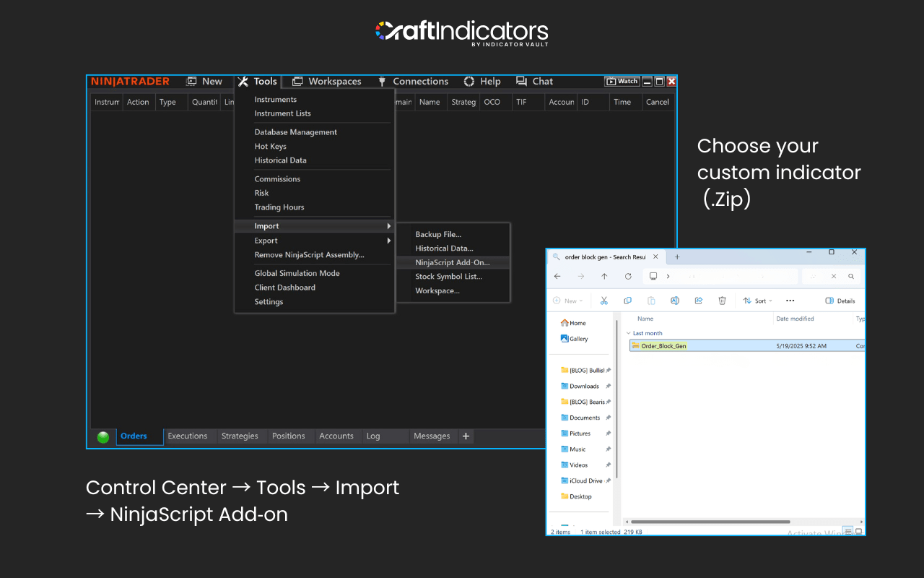The image size is (924, 578).
Task: Open iCloud Drive in Explorer sidebar
Action: (x=582, y=481)
